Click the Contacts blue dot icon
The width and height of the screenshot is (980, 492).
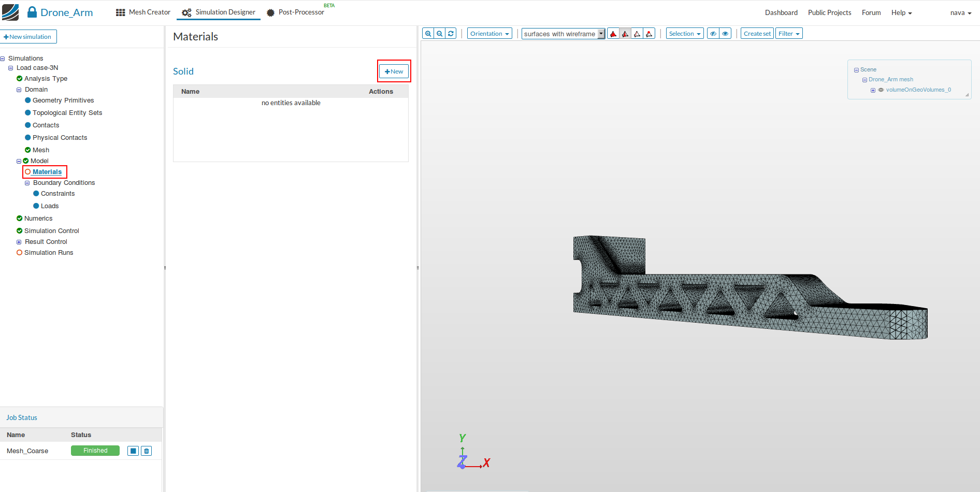click(x=28, y=125)
